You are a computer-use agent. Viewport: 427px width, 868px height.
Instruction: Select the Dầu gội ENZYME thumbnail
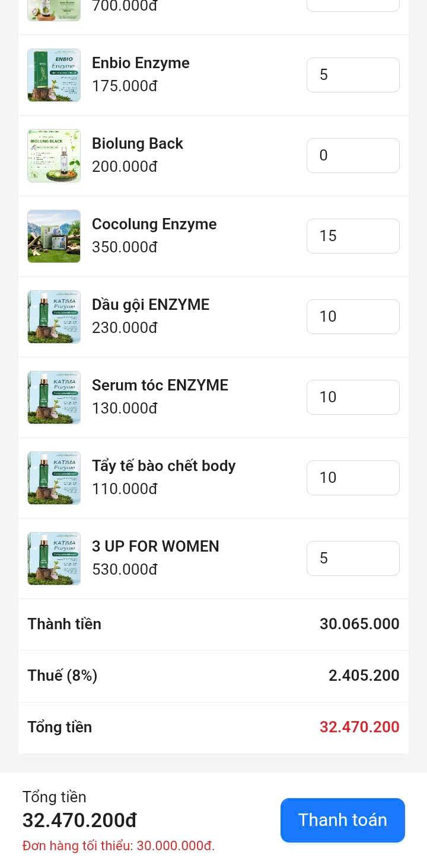coord(54,317)
